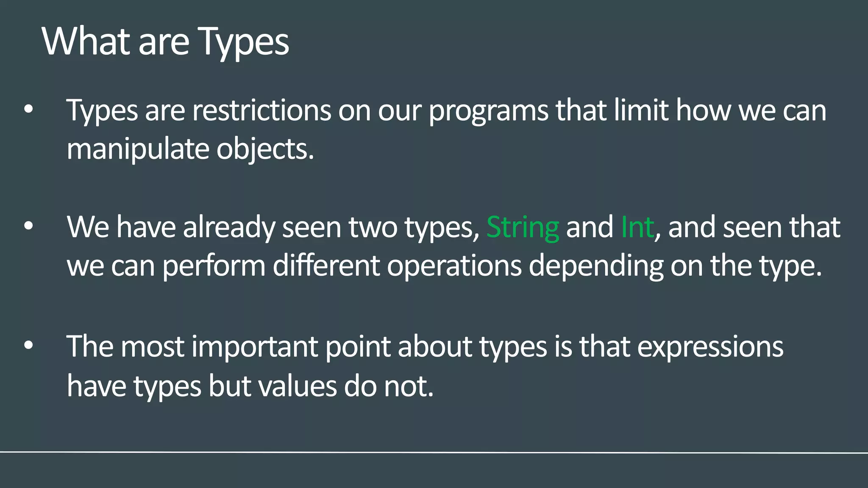Click the green 'Int' keyword
Screen dimensions: 868x488
pyautogui.click(x=637, y=227)
